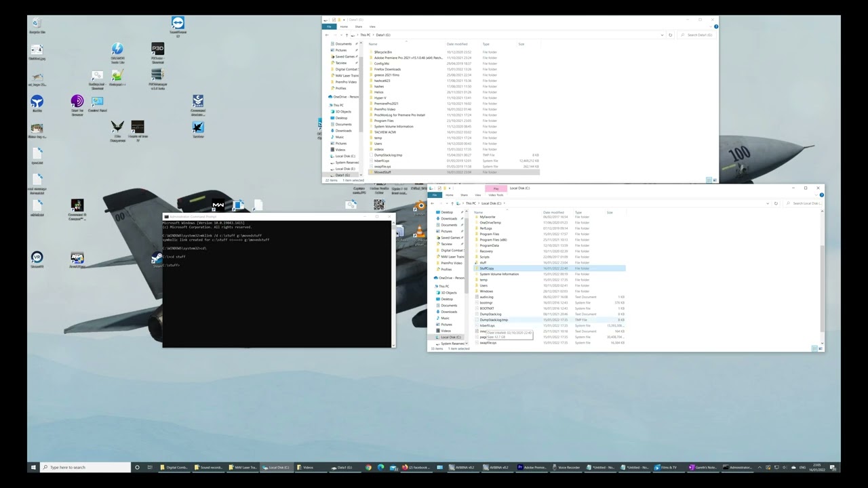The image size is (868, 488).
Task: Open View ribbon tab in Data1 (G:) window
Action: (372, 26)
